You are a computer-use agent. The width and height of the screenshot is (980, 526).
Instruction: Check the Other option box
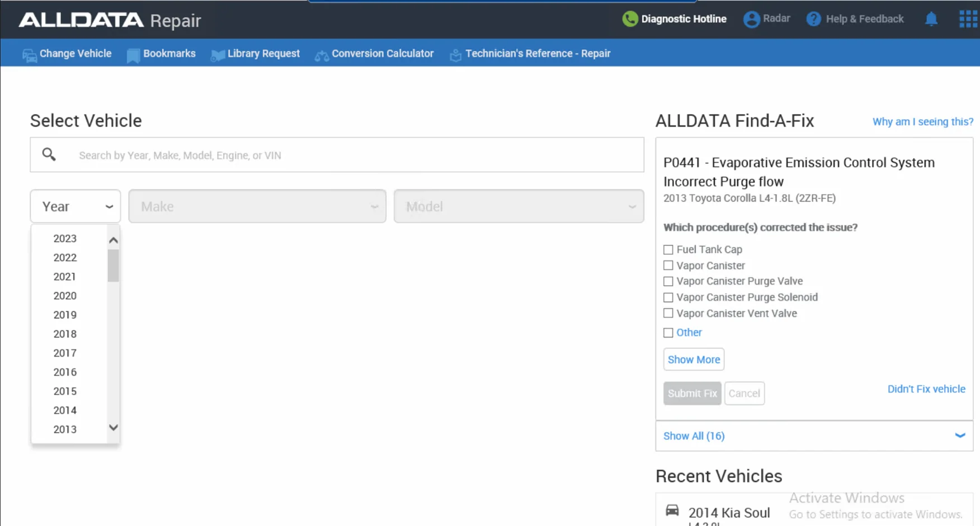tap(668, 333)
